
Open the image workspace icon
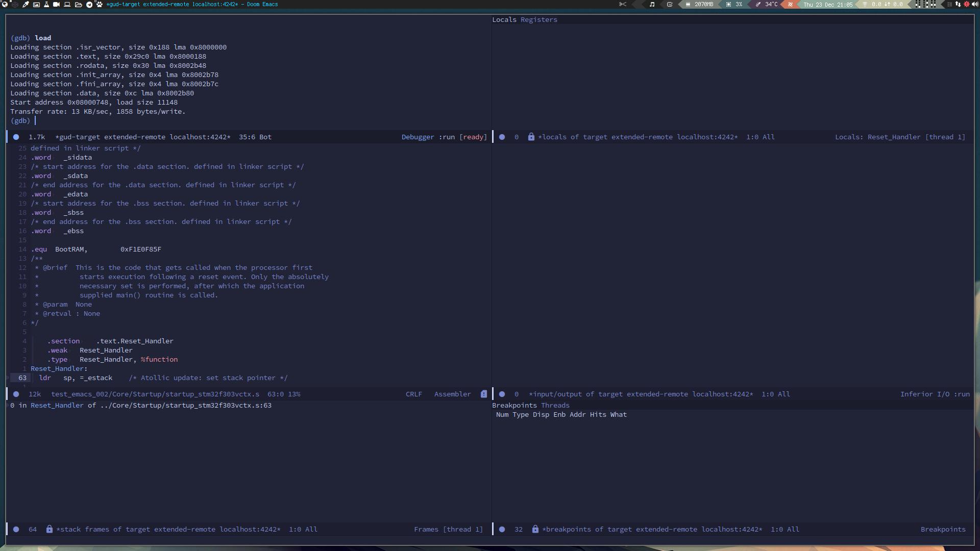[36, 4]
